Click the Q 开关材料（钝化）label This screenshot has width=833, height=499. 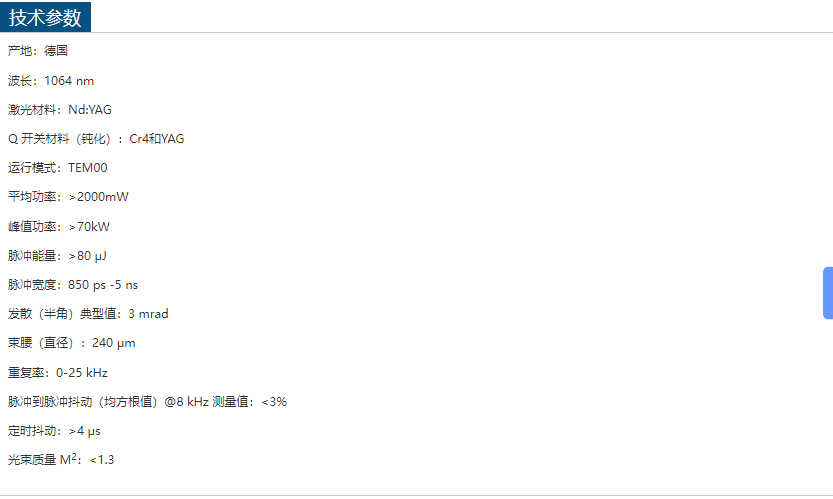tap(63, 138)
